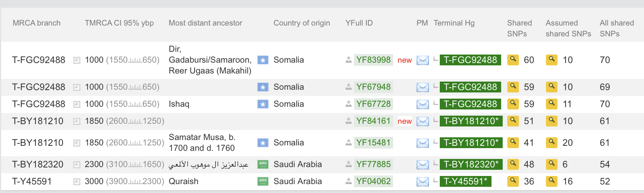Click the person icon beside YF84161

pos(348,121)
